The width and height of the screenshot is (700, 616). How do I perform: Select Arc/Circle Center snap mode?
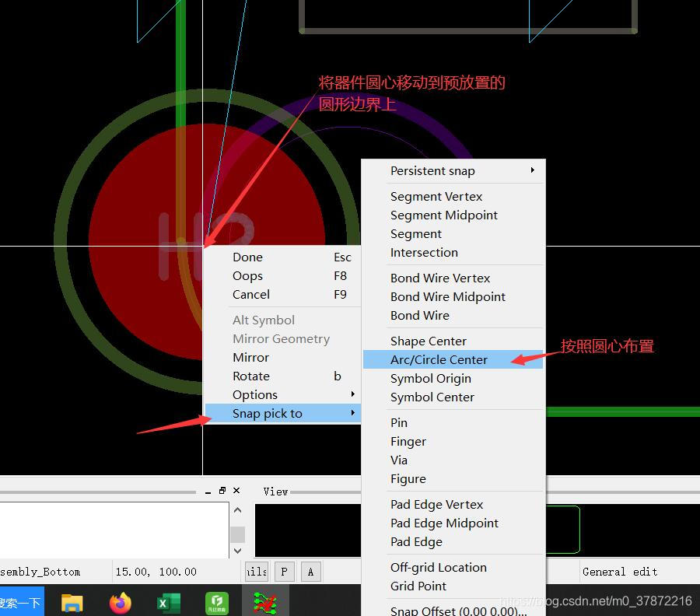point(439,360)
